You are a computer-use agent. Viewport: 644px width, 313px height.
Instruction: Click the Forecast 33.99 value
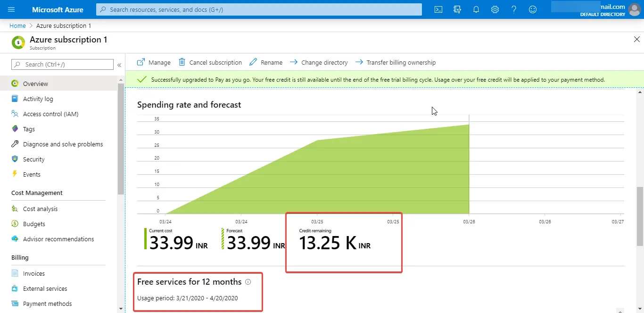[256, 243]
